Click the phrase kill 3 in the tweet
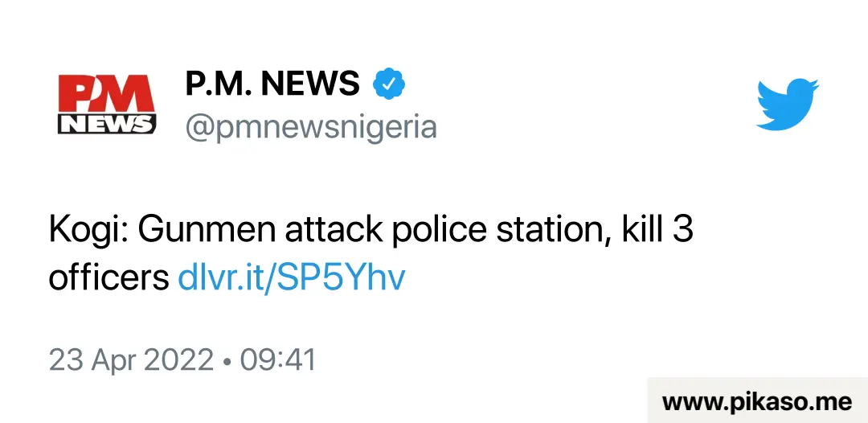The width and height of the screenshot is (868, 423). pyautogui.click(x=657, y=229)
